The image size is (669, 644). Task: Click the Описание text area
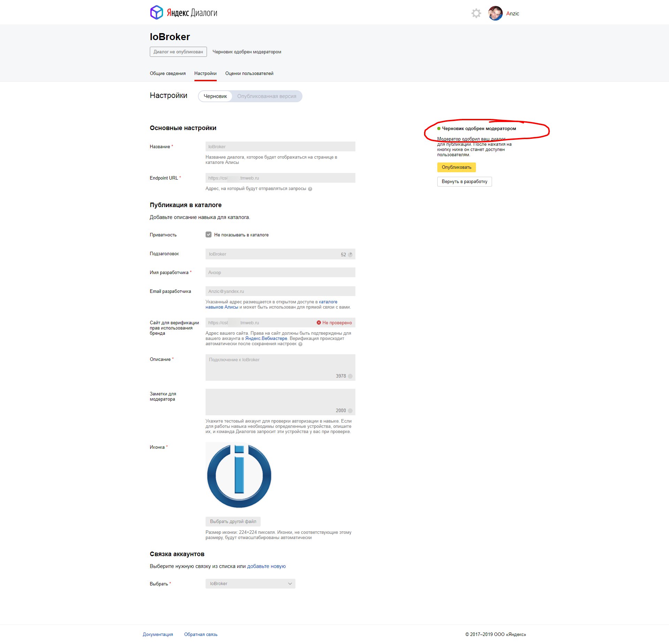pyautogui.click(x=280, y=368)
